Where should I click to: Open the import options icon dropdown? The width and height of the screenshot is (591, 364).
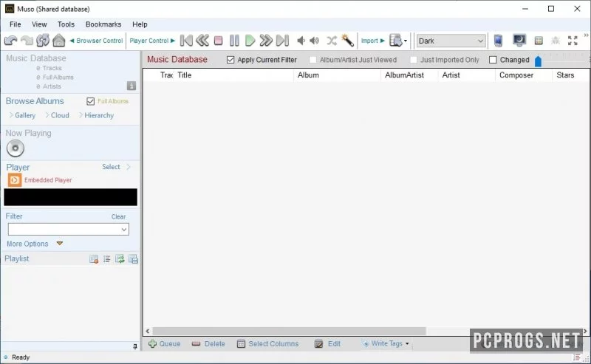tap(398, 41)
